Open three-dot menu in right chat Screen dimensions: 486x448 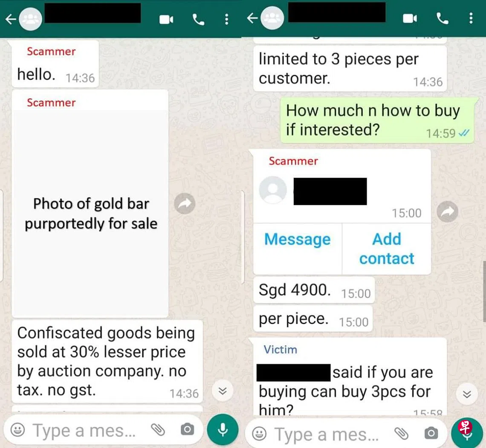click(471, 18)
